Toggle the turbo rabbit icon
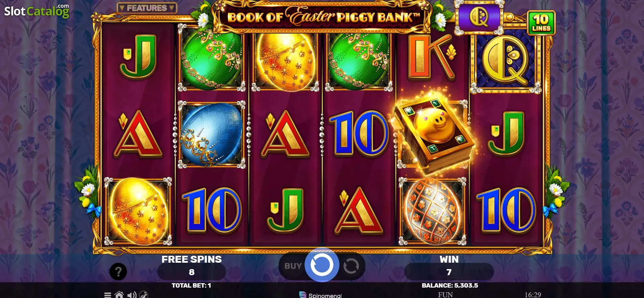The width and height of the screenshot is (644, 298). coord(144,295)
